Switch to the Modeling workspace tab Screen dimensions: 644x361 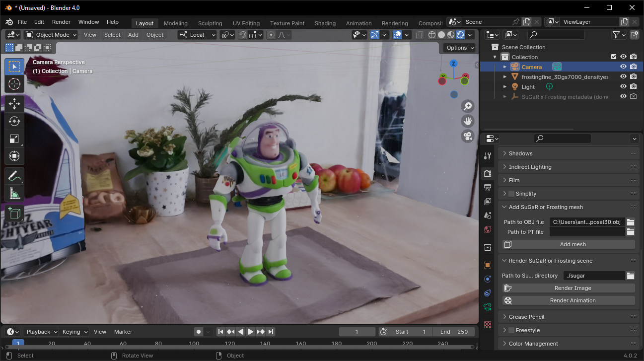coord(176,23)
